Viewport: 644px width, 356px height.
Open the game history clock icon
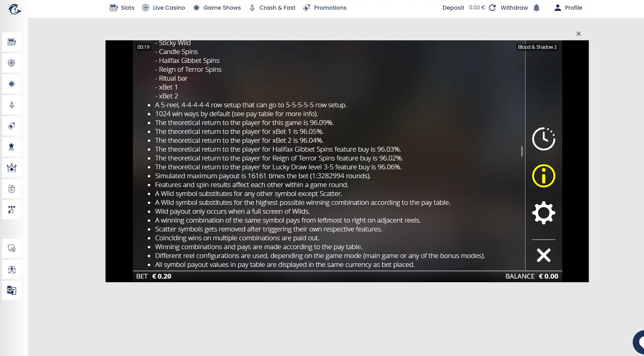[x=543, y=139]
